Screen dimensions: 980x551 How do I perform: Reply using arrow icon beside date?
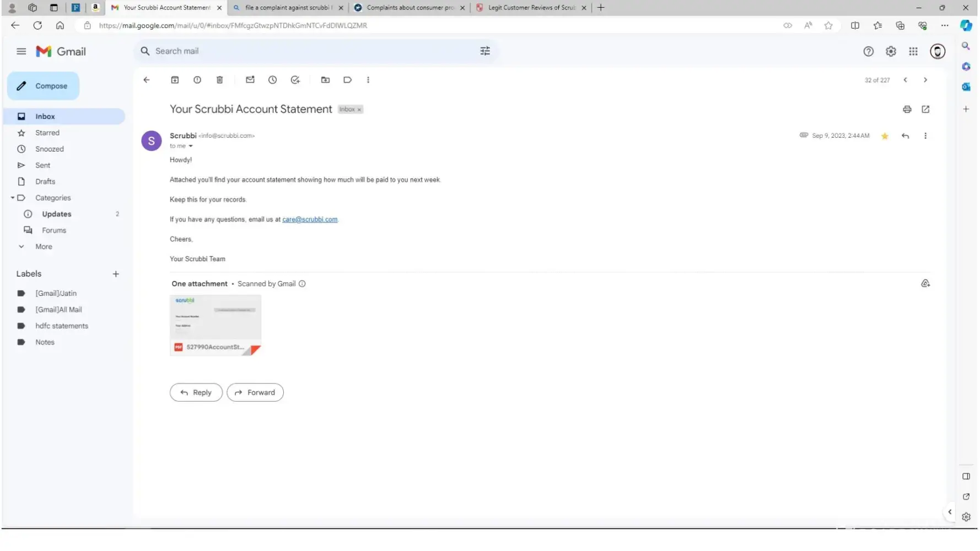(x=905, y=136)
